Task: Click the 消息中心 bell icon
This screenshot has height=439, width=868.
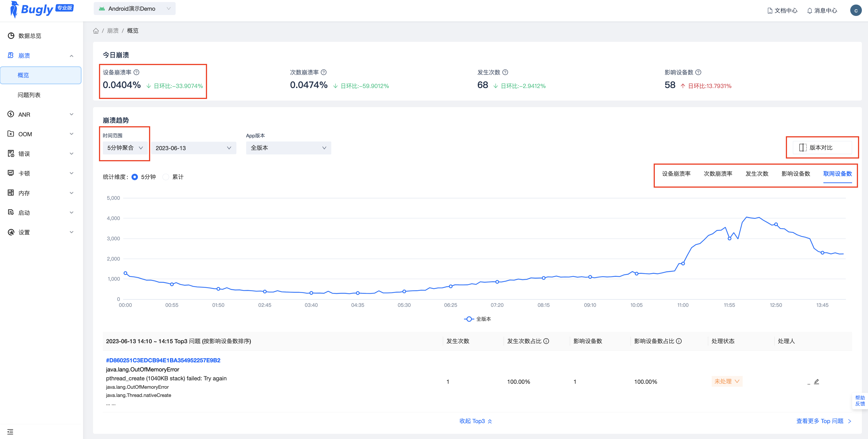Action: pyautogui.click(x=809, y=11)
